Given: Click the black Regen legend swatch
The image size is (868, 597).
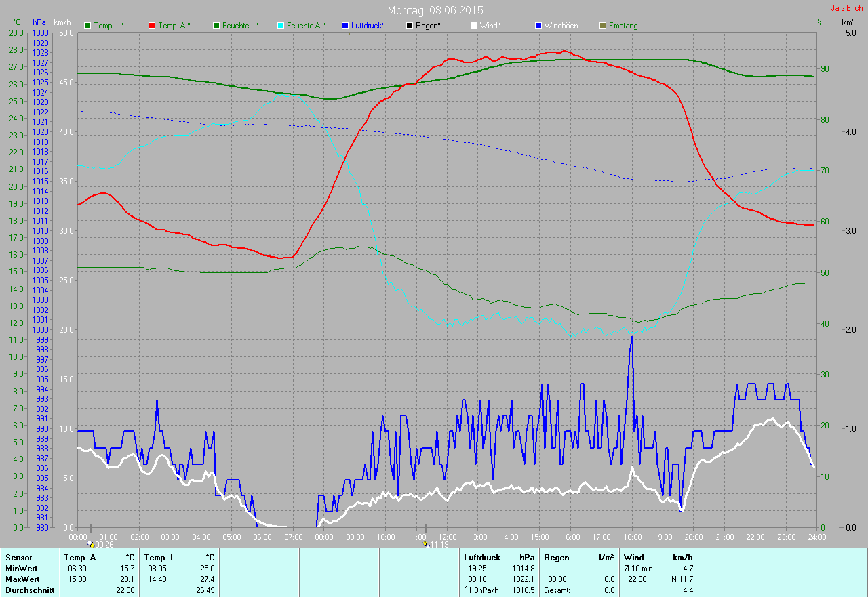Looking at the screenshot, I should click(410, 26).
